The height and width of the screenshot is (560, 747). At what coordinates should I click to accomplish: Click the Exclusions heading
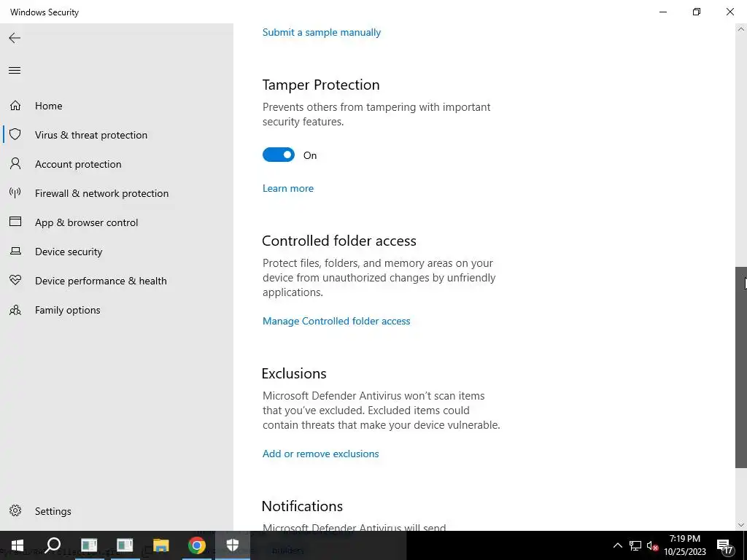294,373
